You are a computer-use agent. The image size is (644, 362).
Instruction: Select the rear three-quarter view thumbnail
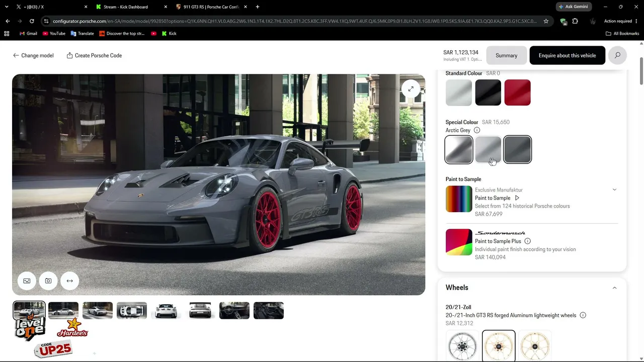[98, 311]
